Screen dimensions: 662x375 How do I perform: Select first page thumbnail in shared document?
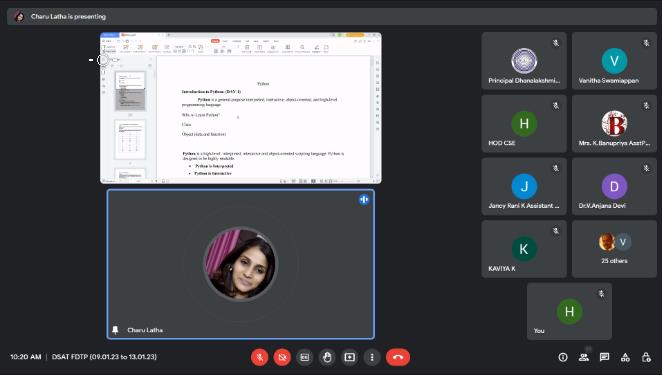(x=130, y=91)
